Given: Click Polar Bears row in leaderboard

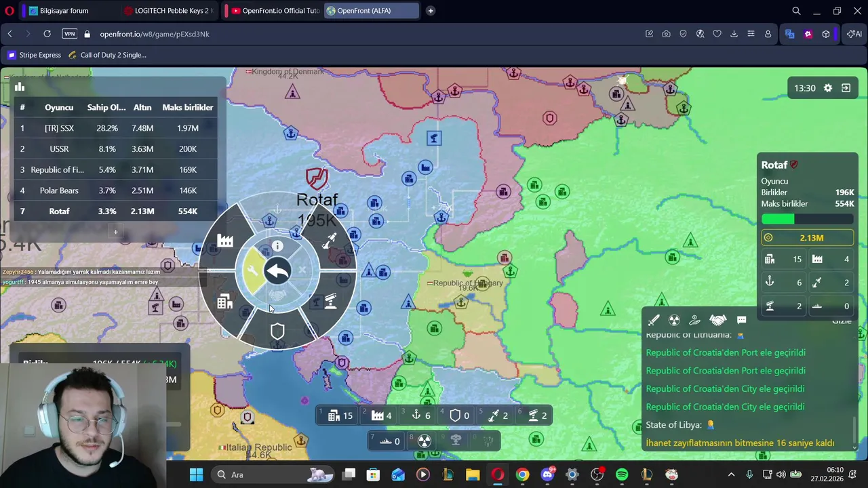Looking at the screenshot, I should coord(116,190).
